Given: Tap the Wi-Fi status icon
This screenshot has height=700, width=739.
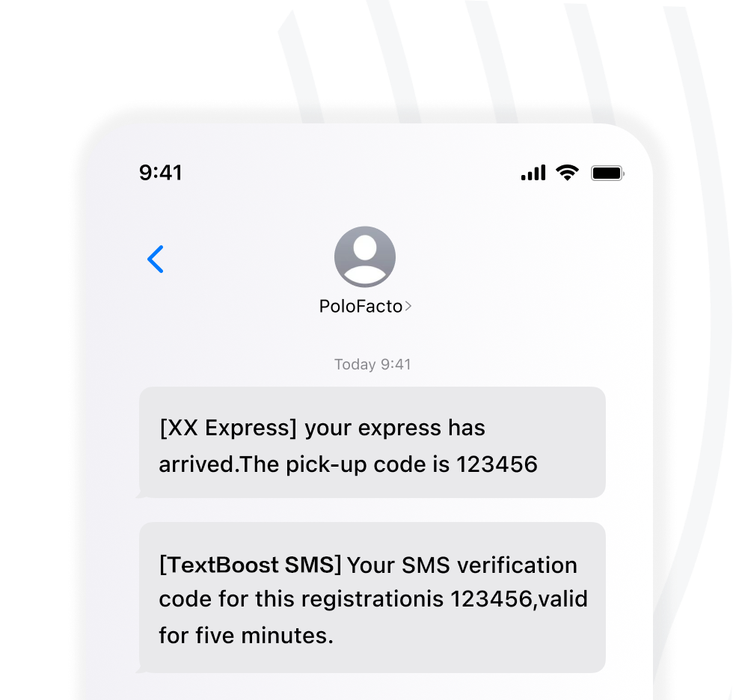Looking at the screenshot, I should point(567,173).
